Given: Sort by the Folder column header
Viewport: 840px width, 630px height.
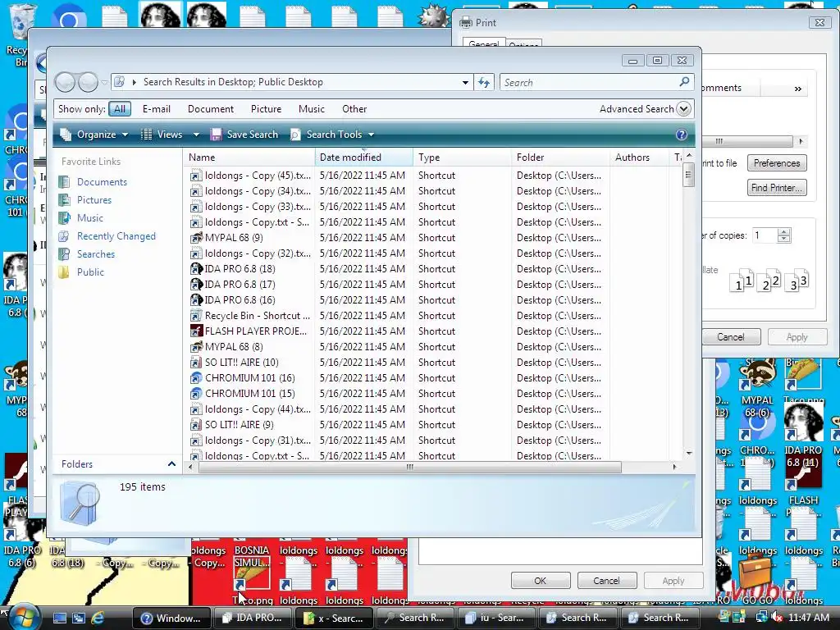Looking at the screenshot, I should coord(559,157).
